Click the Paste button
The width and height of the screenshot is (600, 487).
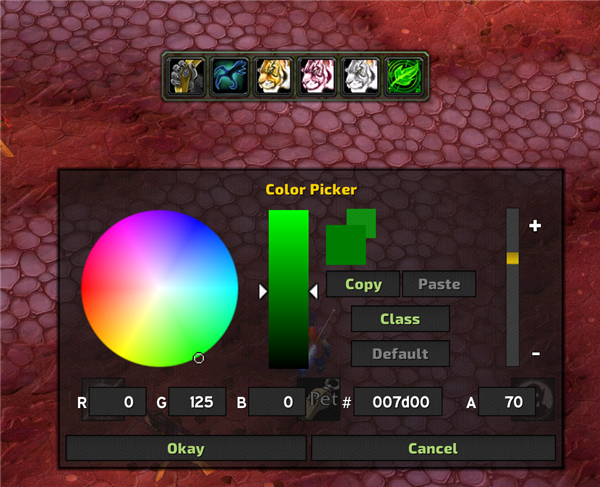[439, 284]
